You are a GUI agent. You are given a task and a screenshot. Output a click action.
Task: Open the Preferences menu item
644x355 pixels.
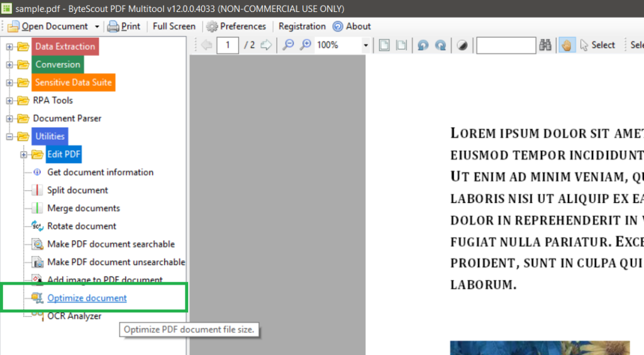[236, 26]
